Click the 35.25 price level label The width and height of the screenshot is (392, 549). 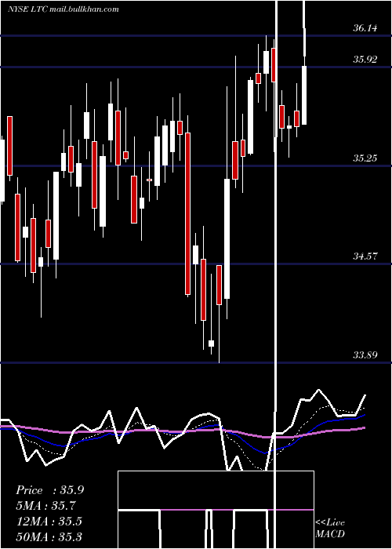point(365,158)
